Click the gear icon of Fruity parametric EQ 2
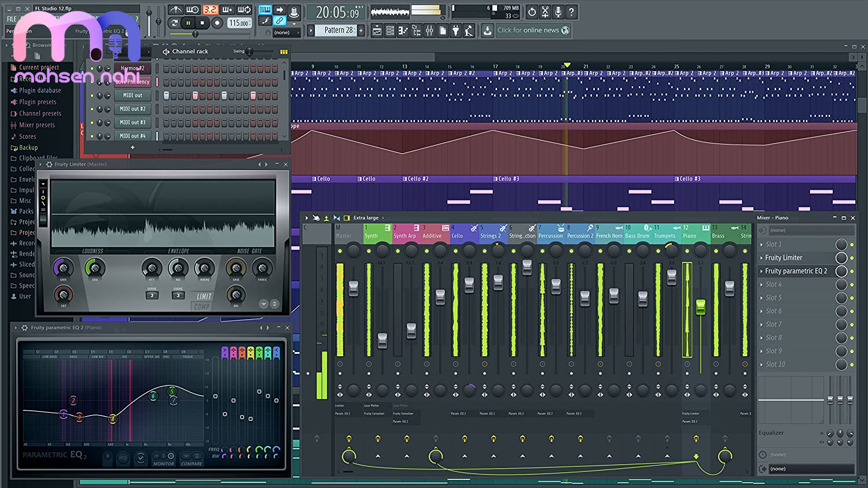The height and width of the screenshot is (488, 868). click(25, 328)
